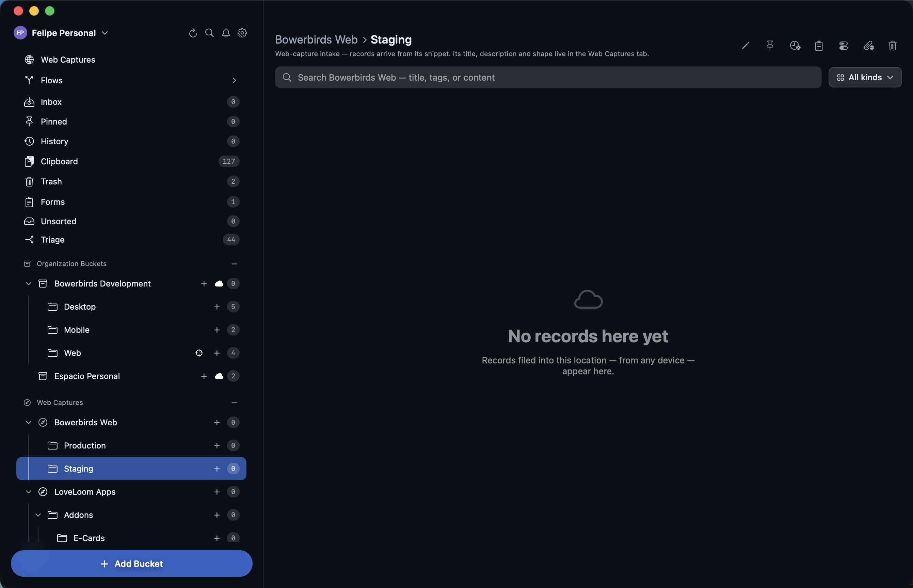Open the Inbox item
Viewport: 913px width, 588px height.
coord(131,102)
